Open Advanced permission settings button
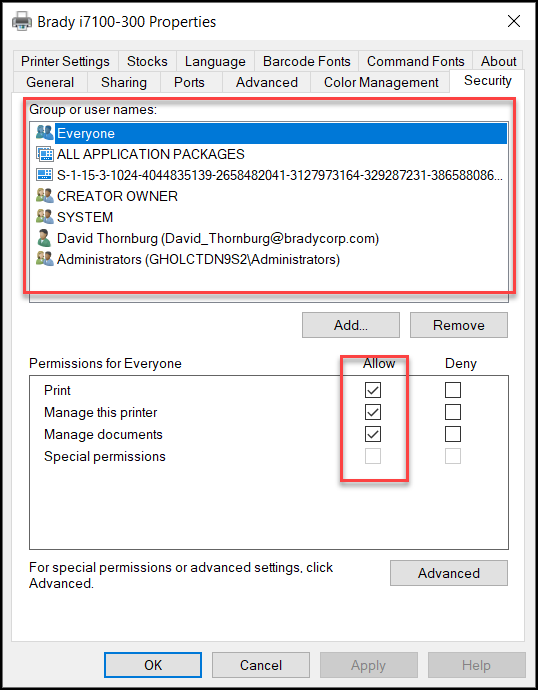 [449, 573]
